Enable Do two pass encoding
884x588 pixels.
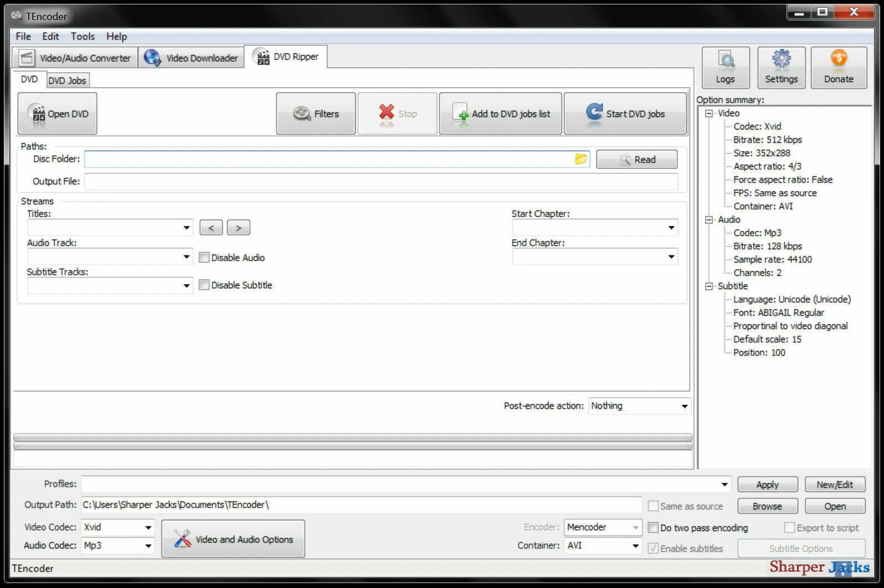point(653,528)
